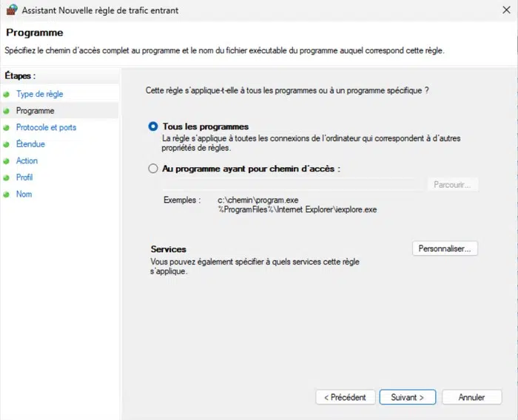Screen dimensions: 518x420
Task: Open the Étendue step in sidebar
Action: coord(30,144)
